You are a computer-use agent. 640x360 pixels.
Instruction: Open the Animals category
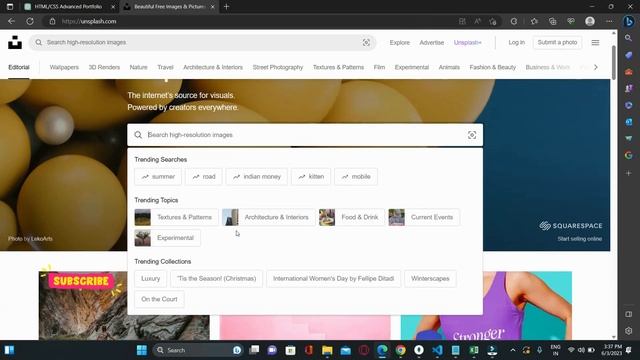[x=449, y=67]
